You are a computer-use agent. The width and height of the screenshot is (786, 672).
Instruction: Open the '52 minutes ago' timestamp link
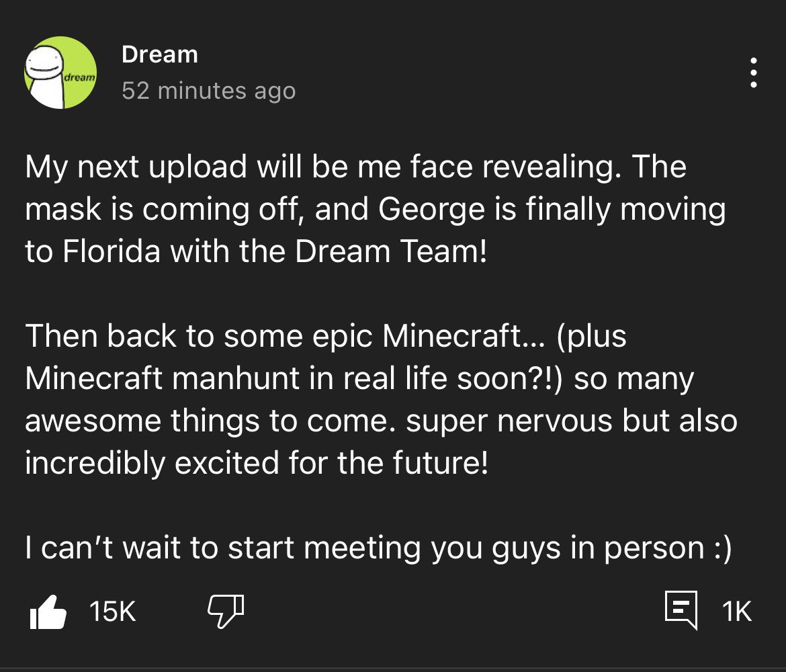click(208, 91)
